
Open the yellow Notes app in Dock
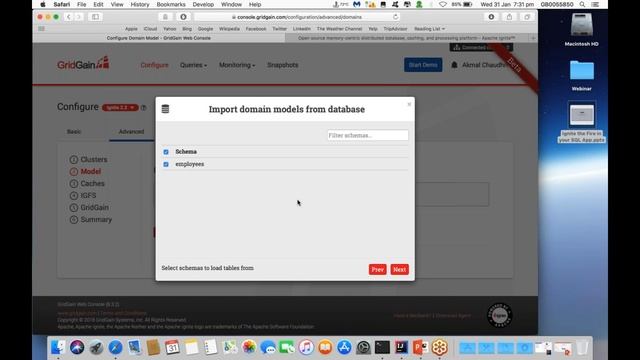click(x=191, y=347)
